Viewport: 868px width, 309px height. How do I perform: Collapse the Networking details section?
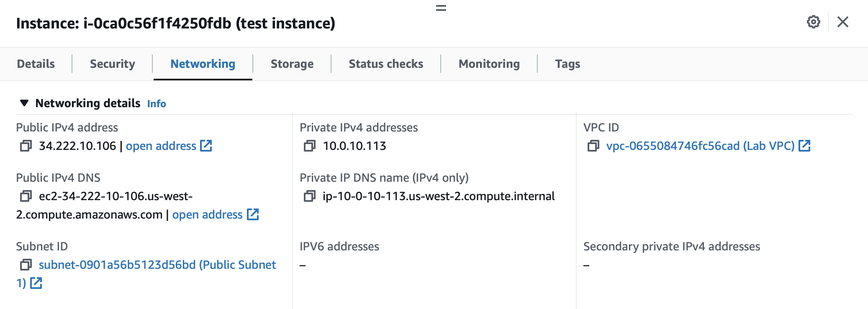coord(24,103)
